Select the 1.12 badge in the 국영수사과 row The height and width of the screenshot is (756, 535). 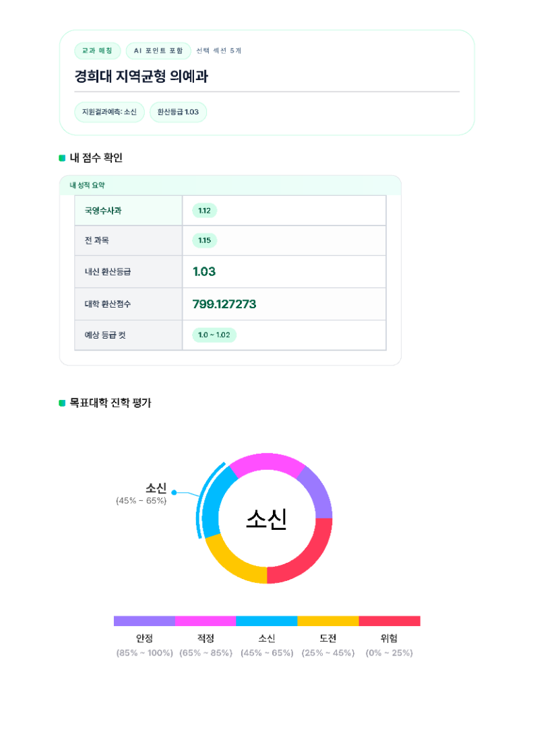[205, 211]
